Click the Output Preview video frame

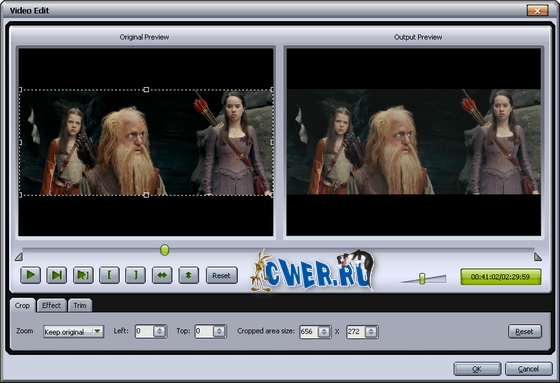tap(414, 142)
